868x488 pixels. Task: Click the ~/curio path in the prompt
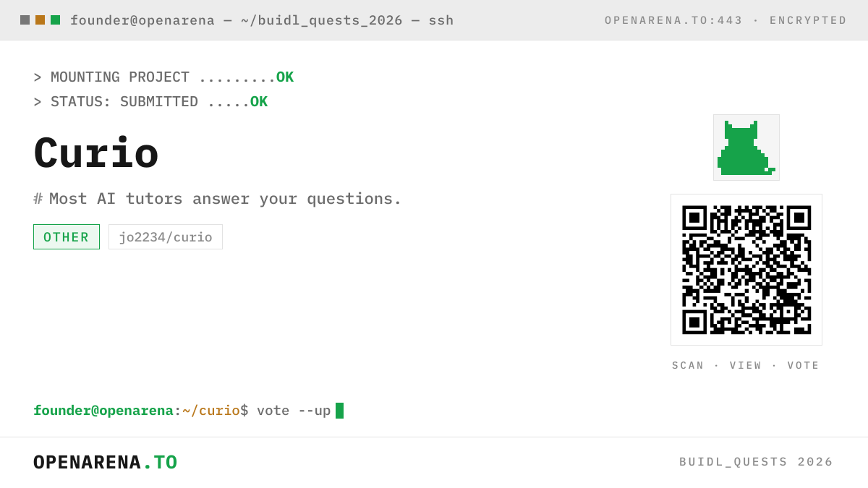pos(211,411)
